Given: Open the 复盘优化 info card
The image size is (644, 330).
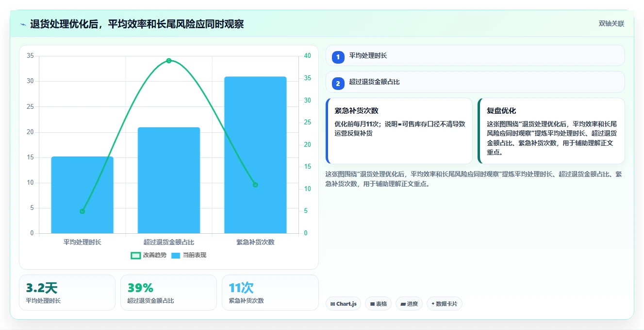Looking at the screenshot, I should pyautogui.click(x=551, y=131).
